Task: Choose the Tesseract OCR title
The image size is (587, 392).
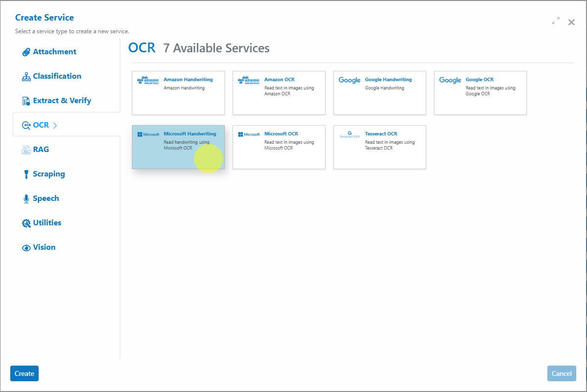Action: click(381, 134)
